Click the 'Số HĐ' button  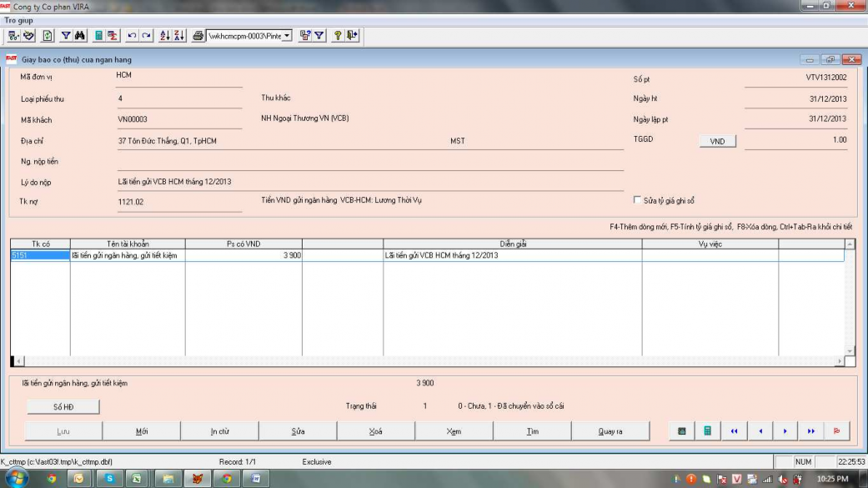(x=63, y=407)
